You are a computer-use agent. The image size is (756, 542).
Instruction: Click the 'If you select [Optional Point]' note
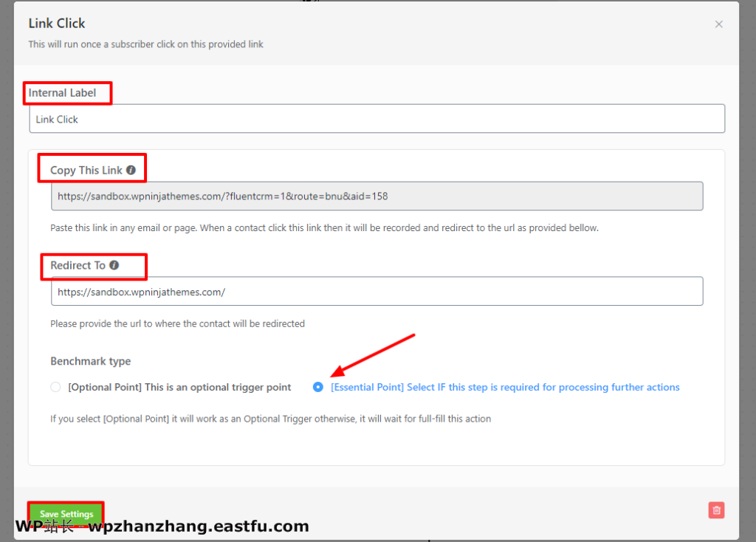click(270, 419)
